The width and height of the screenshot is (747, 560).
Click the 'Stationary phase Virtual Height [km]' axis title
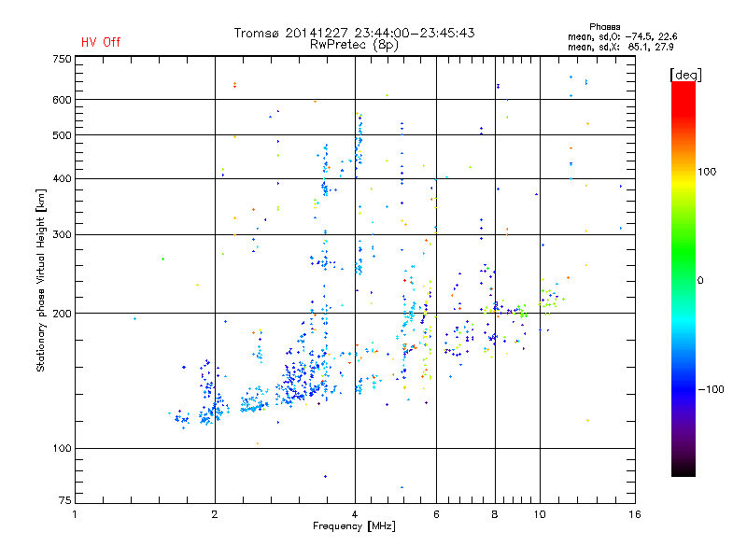(41, 280)
